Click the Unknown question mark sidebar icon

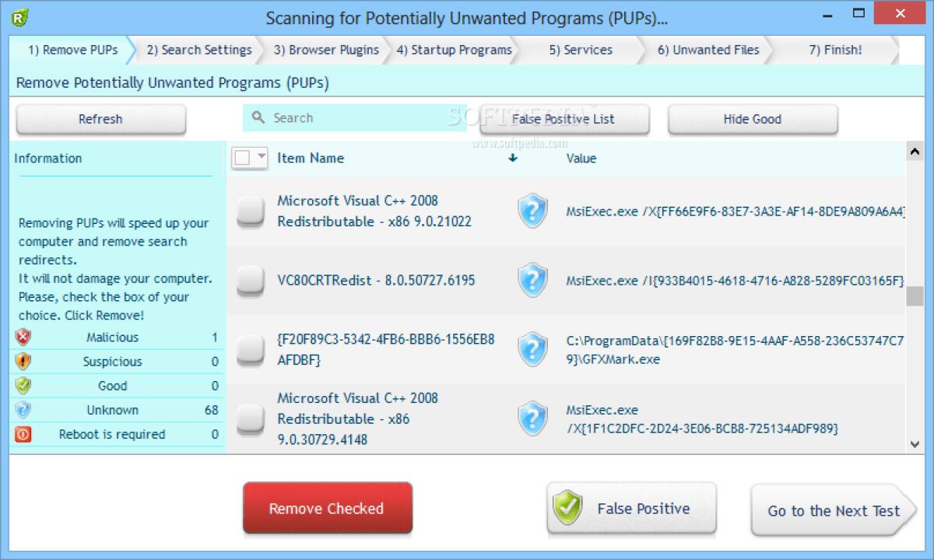point(22,410)
